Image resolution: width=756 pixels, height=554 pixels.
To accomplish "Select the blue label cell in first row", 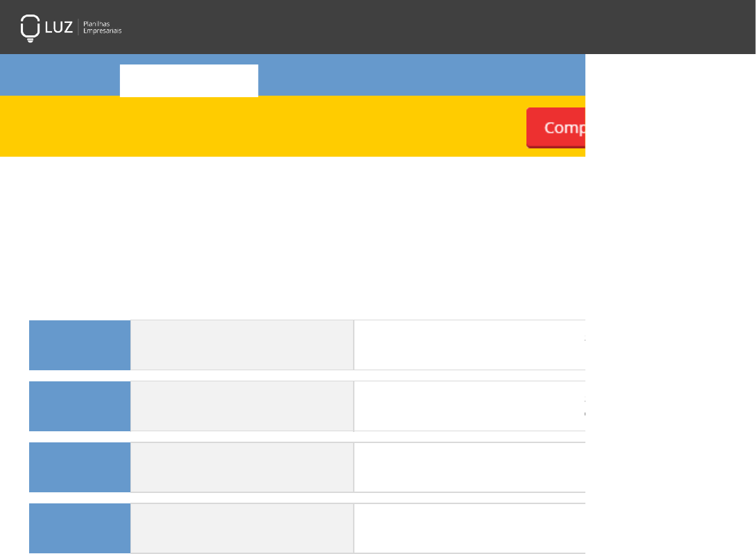I will 80,345.
